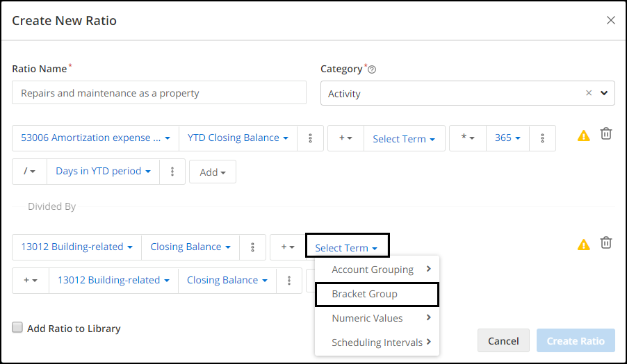
Task: Open options menu beside YTD Closing Balance
Action: [310, 138]
